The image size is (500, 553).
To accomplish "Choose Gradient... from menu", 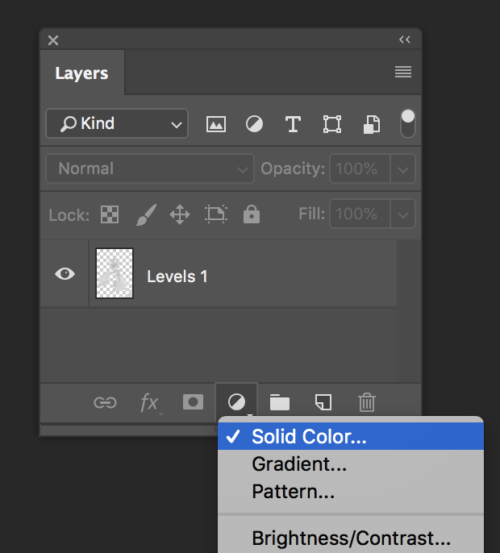I will (x=351, y=464).
